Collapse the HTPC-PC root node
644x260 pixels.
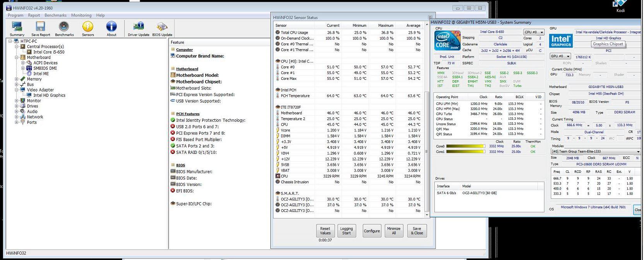coord(10,41)
